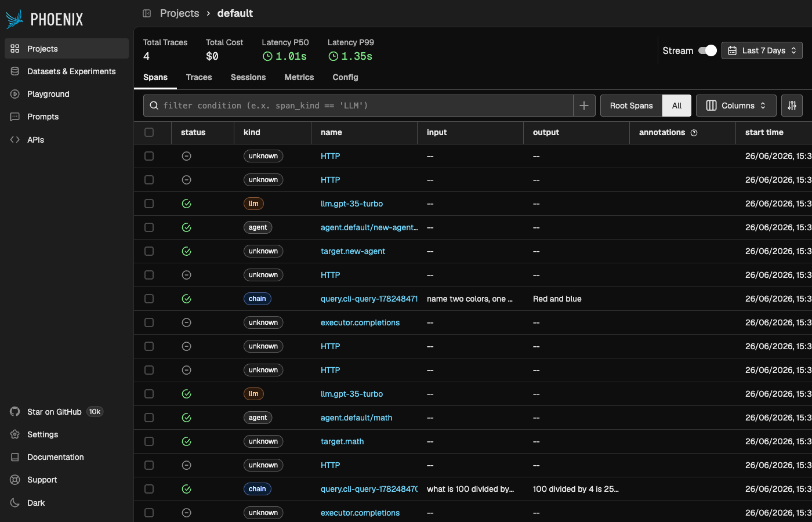Click the 'default' breadcrumb text
812x522 pixels.
235,13
